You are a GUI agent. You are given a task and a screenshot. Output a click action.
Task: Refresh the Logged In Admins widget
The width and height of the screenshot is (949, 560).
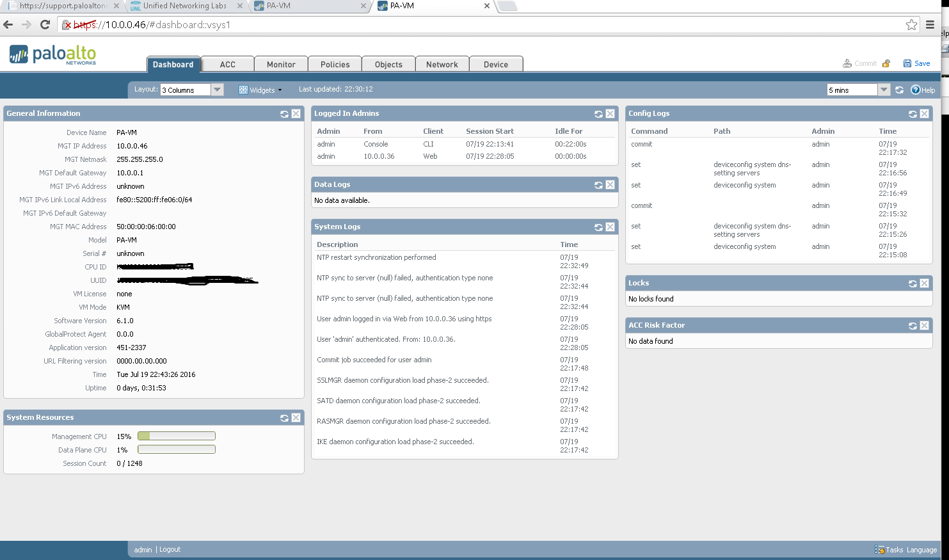598,114
